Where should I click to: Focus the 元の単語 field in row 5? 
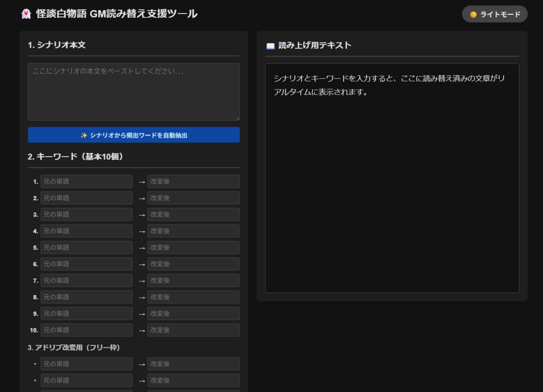pos(87,247)
